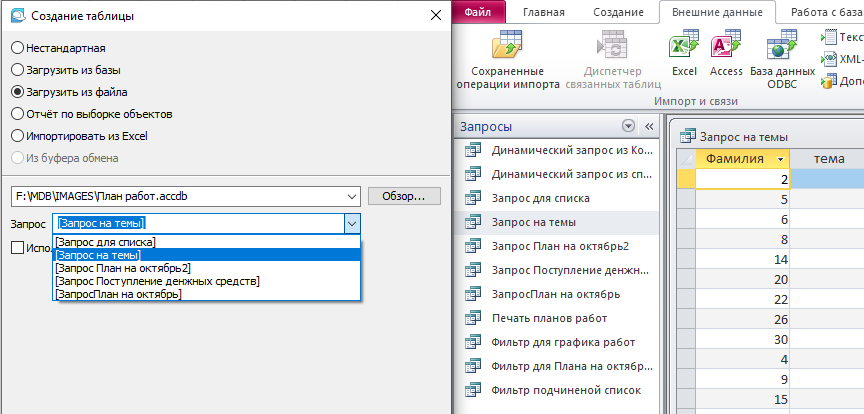Viewport: 864px width, 414px height.
Task: Click the Фамилия cell containing 30
Action: coord(742,340)
